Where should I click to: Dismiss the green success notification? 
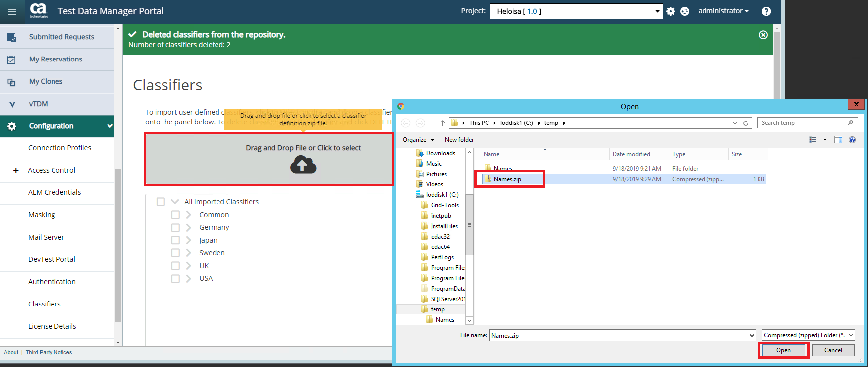[x=763, y=35]
